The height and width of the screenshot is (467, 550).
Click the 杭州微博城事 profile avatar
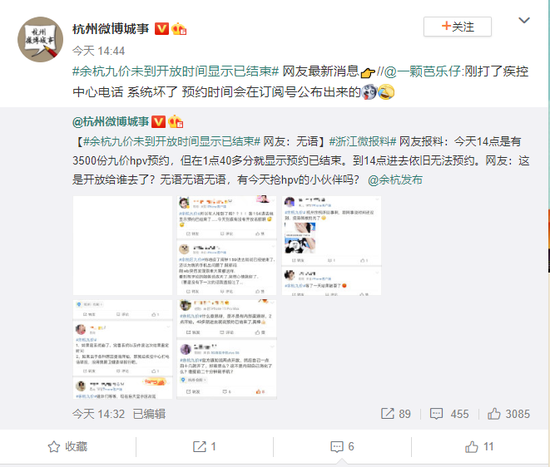click(x=40, y=39)
